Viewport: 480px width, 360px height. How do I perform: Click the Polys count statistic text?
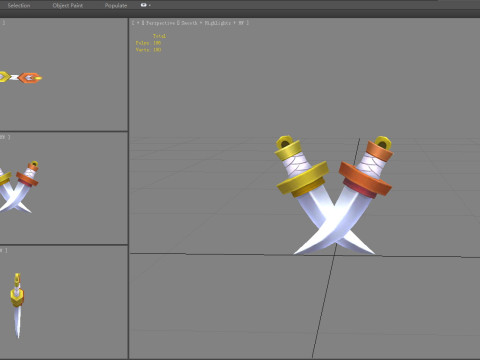148,43
